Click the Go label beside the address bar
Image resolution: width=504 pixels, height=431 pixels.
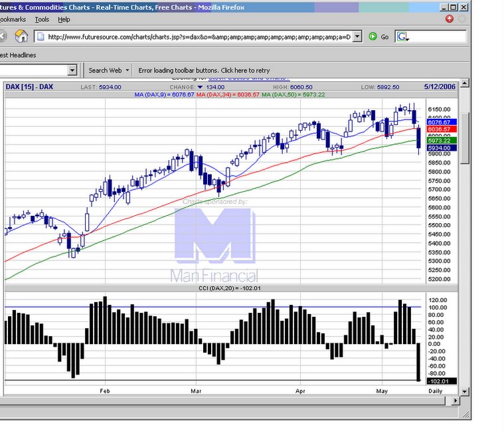click(x=384, y=37)
